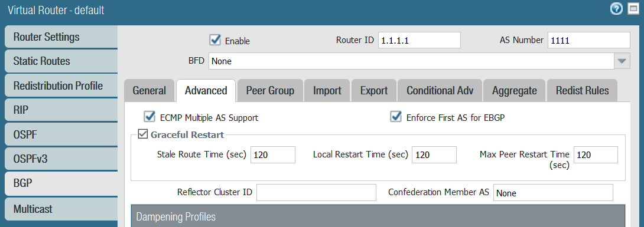The image size is (644, 227).
Task: Open the Multicast section
Action: click(61, 209)
